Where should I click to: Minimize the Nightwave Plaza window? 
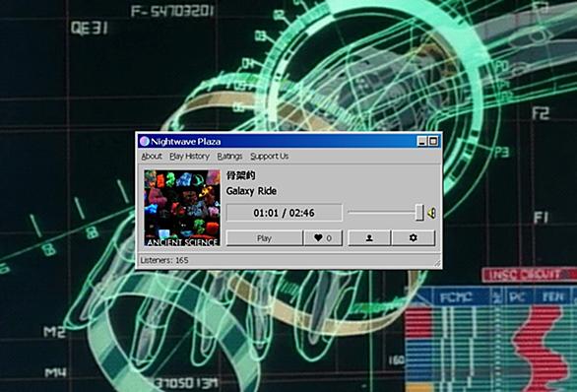(422, 142)
